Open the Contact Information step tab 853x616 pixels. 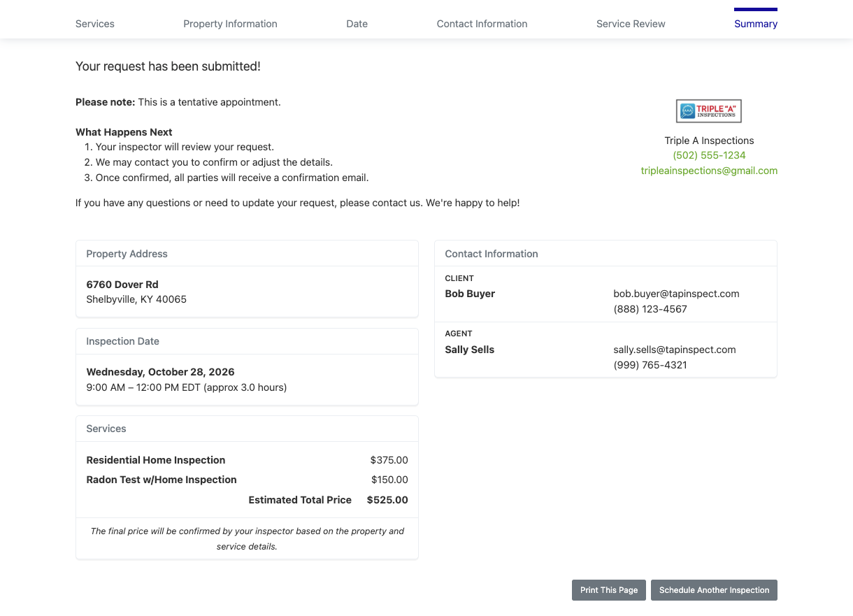[482, 24]
